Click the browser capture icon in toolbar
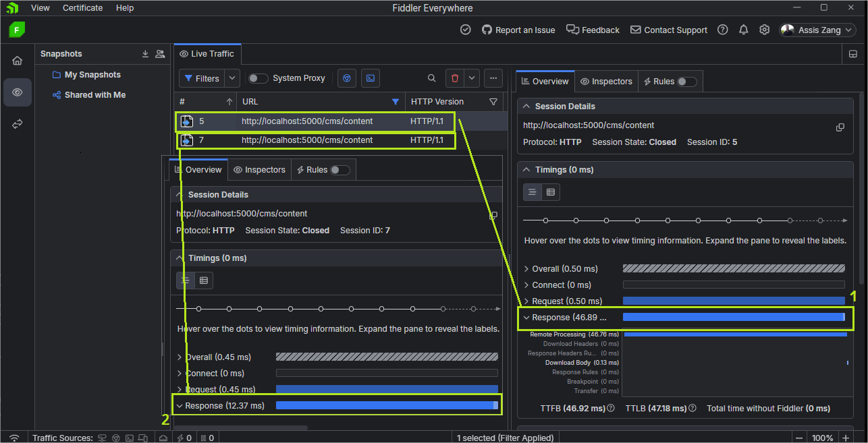This screenshot has height=443, width=868. click(x=347, y=78)
